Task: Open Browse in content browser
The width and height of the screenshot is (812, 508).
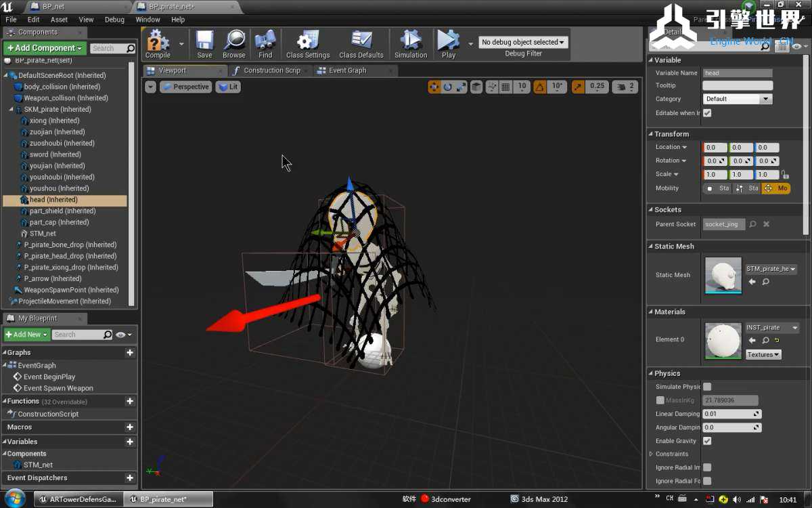Action: coord(234,42)
